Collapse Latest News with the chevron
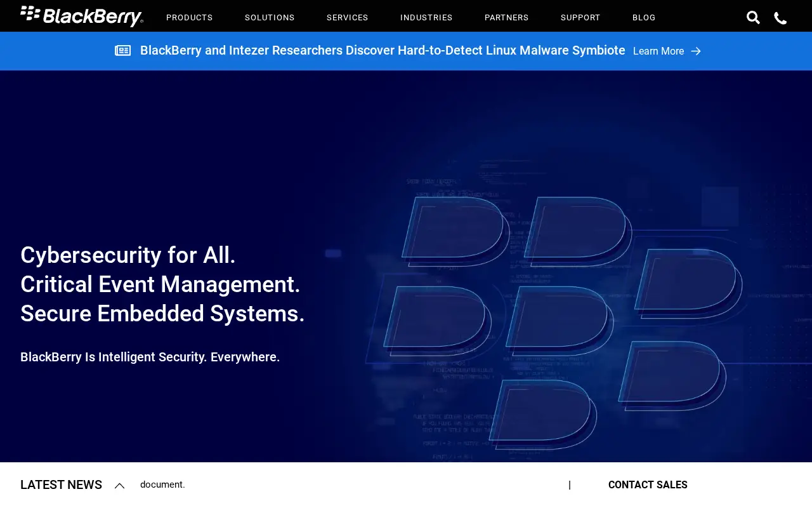Image resolution: width=812 pixels, height=508 pixels. (x=119, y=486)
